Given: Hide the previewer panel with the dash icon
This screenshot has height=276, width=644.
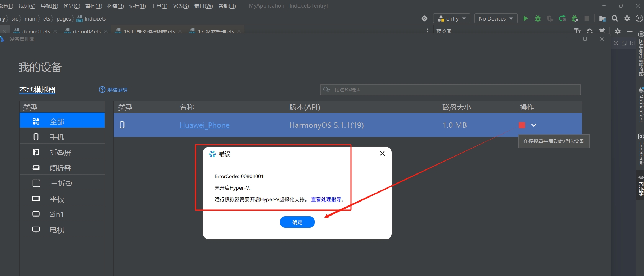Looking at the screenshot, I should point(630,31).
